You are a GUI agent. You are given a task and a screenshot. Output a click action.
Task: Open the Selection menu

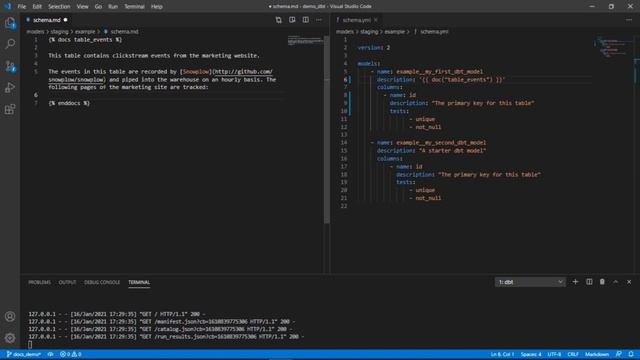click(59, 7)
